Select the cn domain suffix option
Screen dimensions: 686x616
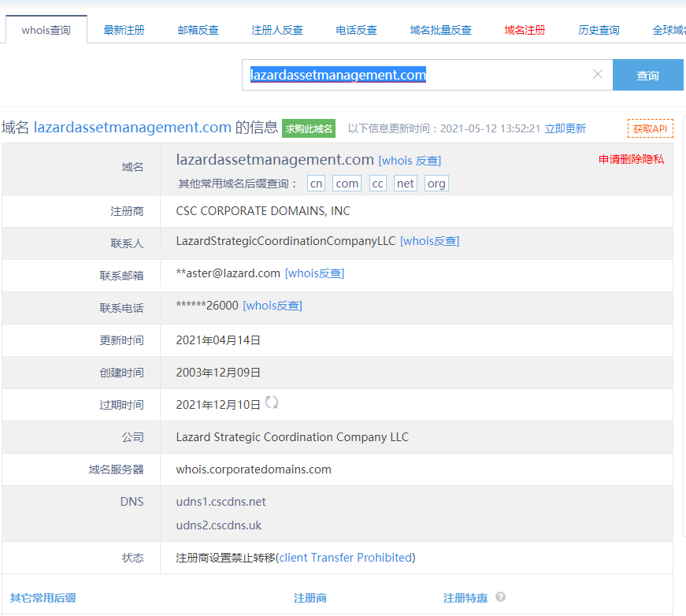tap(316, 184)
